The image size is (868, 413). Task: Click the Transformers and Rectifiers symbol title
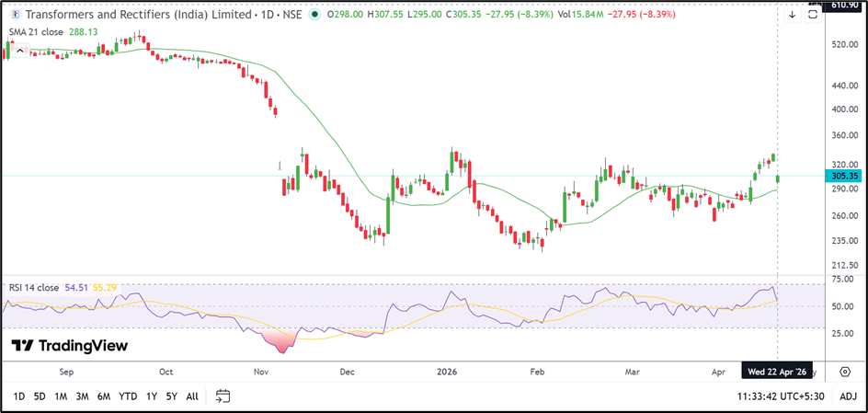(138, 16)
